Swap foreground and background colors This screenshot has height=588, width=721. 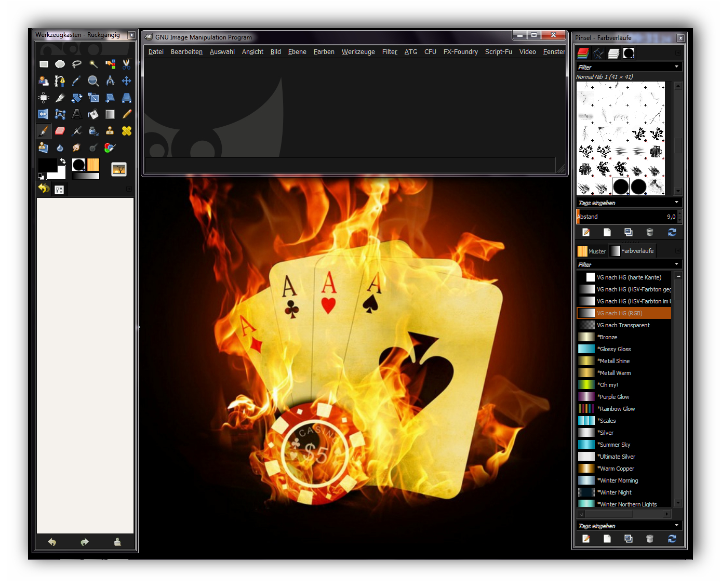(63, 161)
